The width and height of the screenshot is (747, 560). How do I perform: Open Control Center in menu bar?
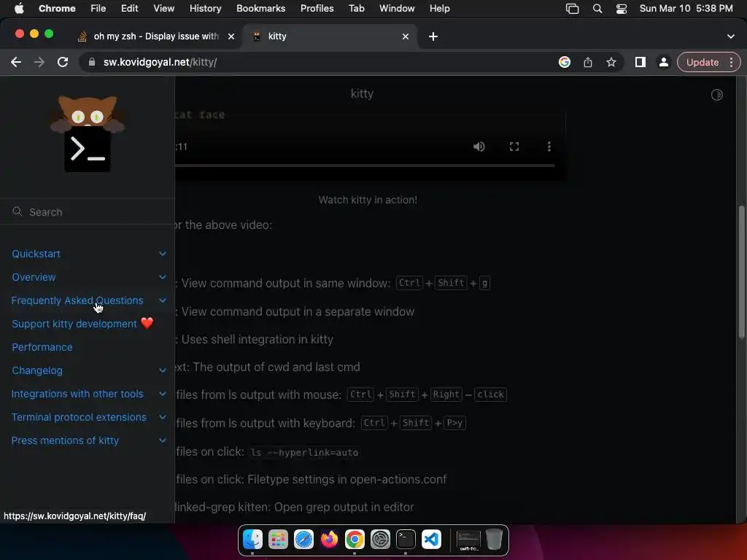point(622,9)
